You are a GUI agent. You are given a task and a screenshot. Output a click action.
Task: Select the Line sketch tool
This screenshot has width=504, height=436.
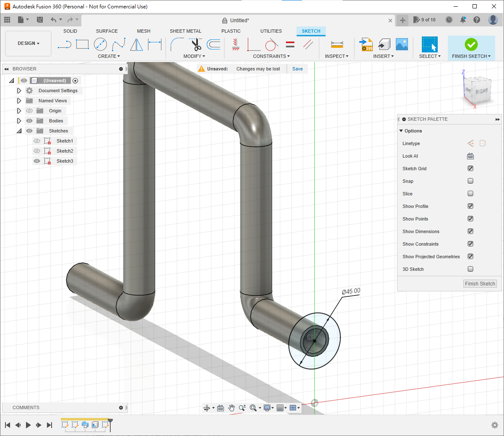click(64, 44)
